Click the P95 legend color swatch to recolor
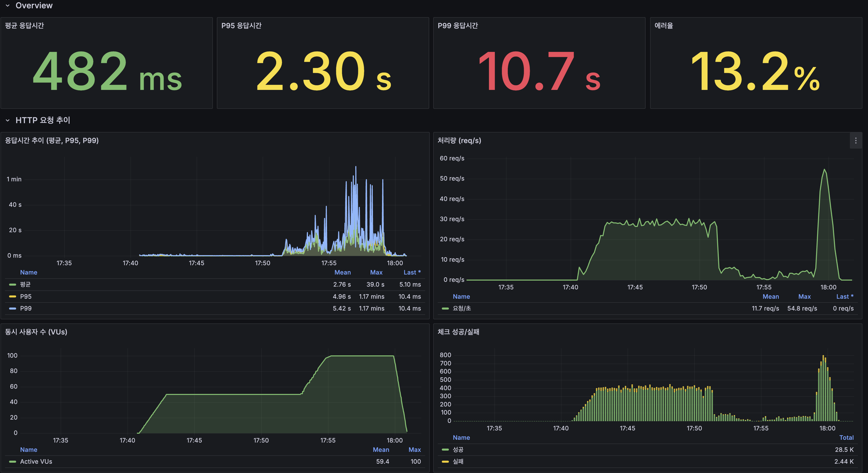 coord(12,296)
